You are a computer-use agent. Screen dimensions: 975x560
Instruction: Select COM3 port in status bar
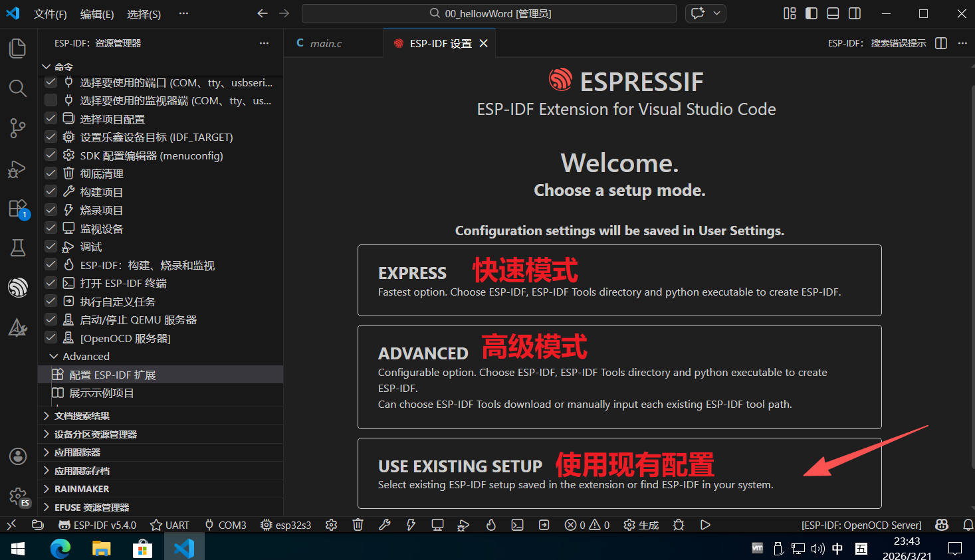[225, 525]
